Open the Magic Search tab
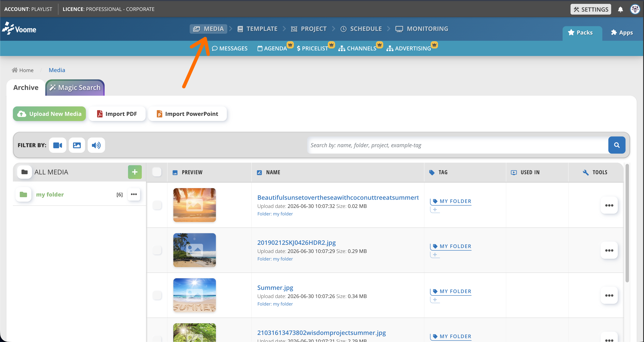Image resolution: width=644 pixels, height=342 pixels. [75, 87]
